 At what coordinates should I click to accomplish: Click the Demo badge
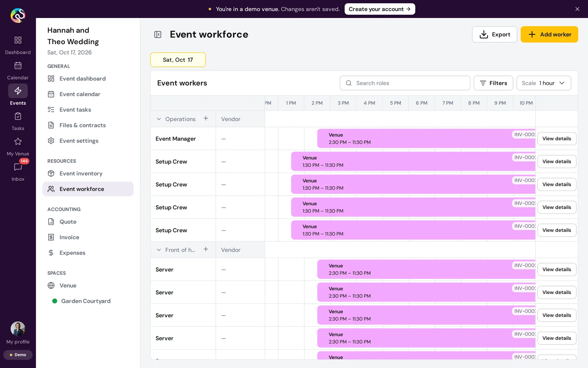18,355
